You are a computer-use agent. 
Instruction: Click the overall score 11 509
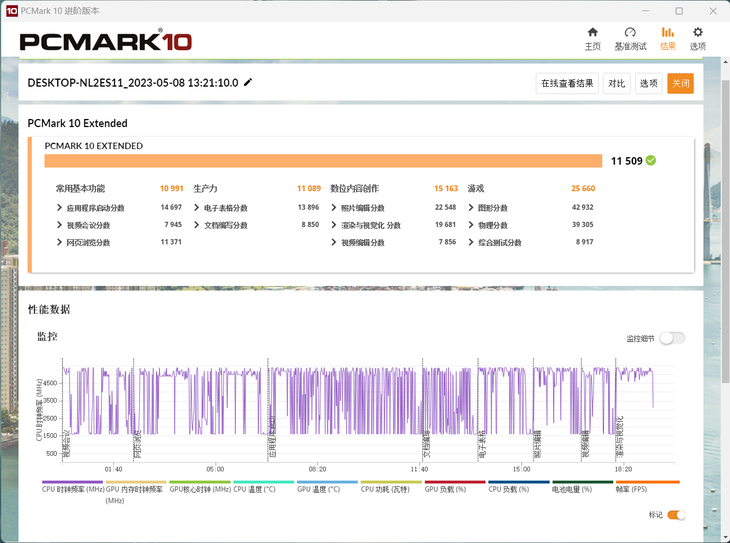pyautogui.click(x=626, y=161)
